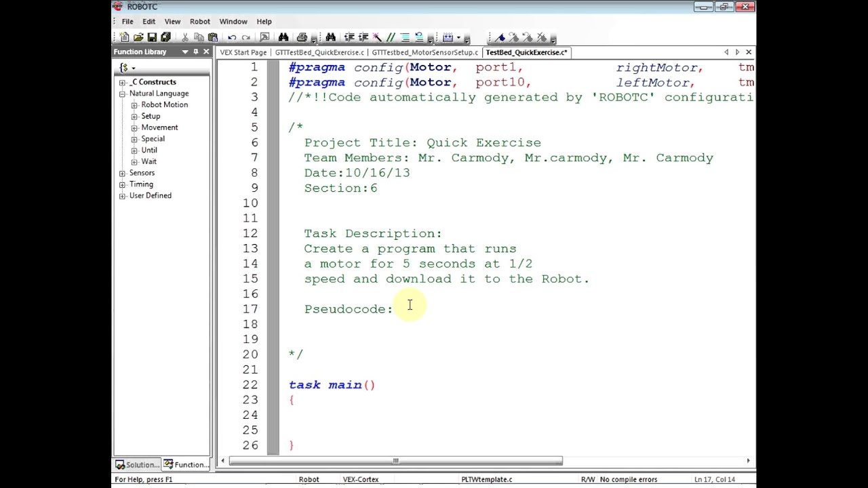This screenshot has width=868, height=488.
Task: Click the magic wand format icon
Action: (x=377, y=37)
